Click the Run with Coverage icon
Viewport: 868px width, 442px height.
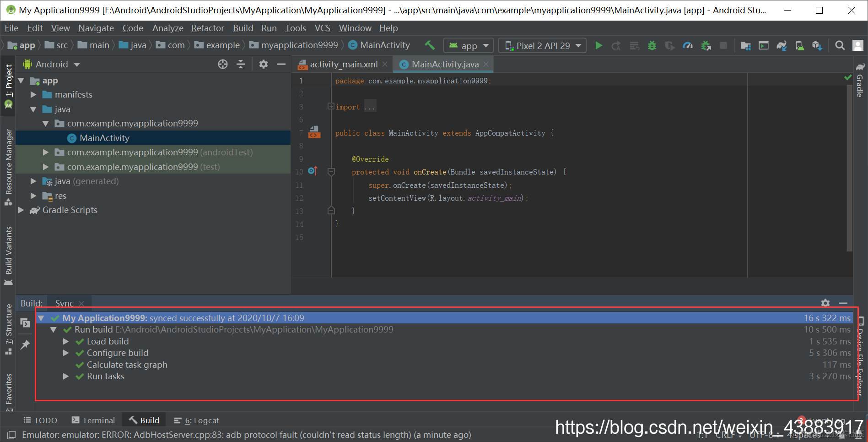click(x=670, y=45)
